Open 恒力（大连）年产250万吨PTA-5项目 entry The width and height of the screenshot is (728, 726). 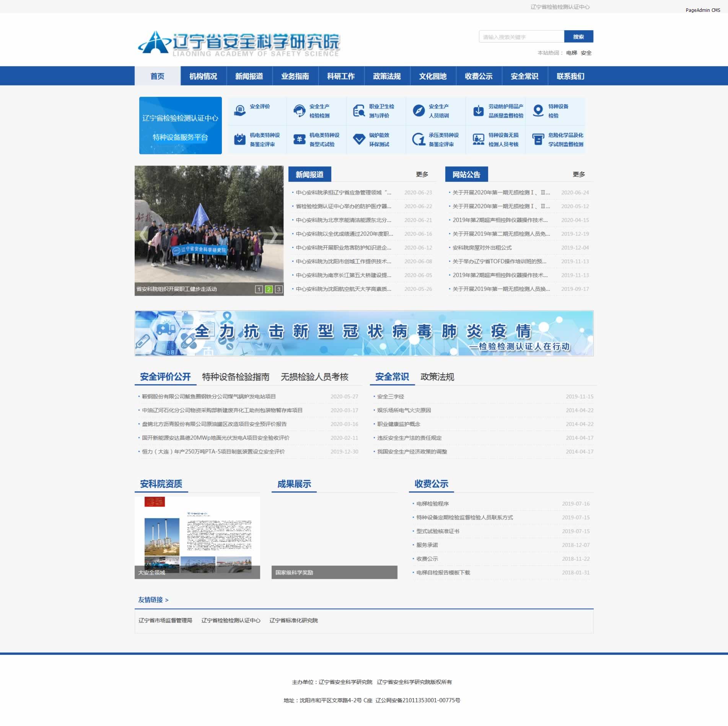[213, 452]
